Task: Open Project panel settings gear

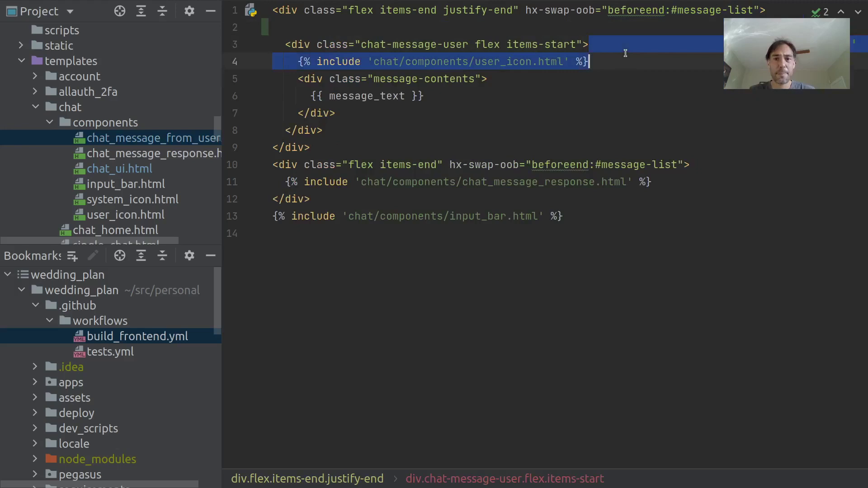Action: 189,11
